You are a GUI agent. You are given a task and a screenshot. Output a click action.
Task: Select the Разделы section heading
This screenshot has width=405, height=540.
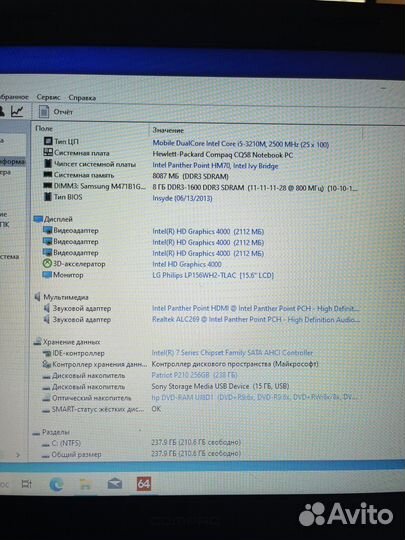coord(55,432)
